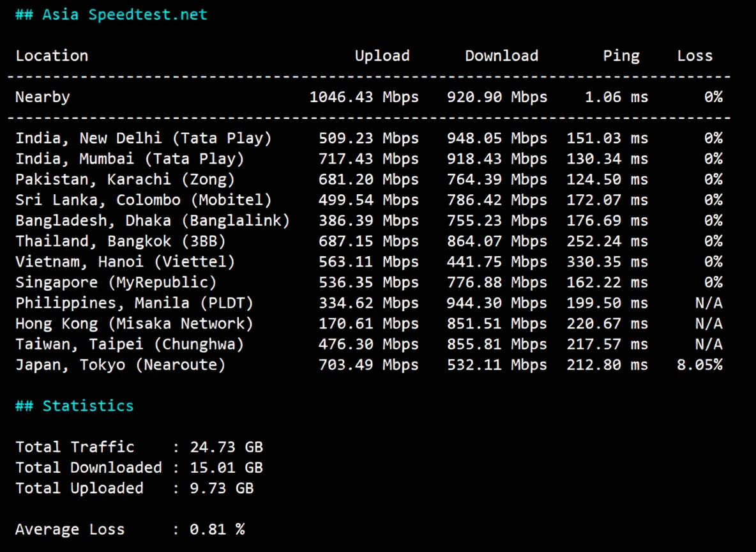The height and width of the screenshot is (552, 756).
Task: Click Singapore download value 776.88 Mbps
Action: (497, 282)
